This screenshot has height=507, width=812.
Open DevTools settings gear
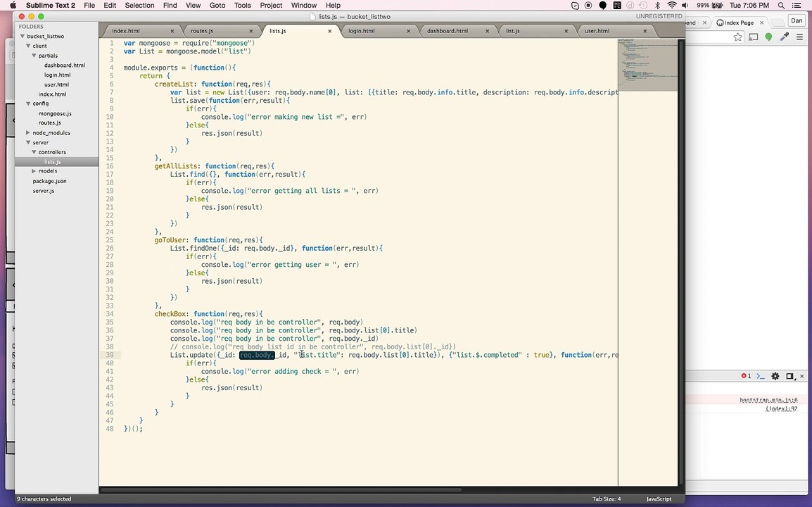tap(775, 376)
